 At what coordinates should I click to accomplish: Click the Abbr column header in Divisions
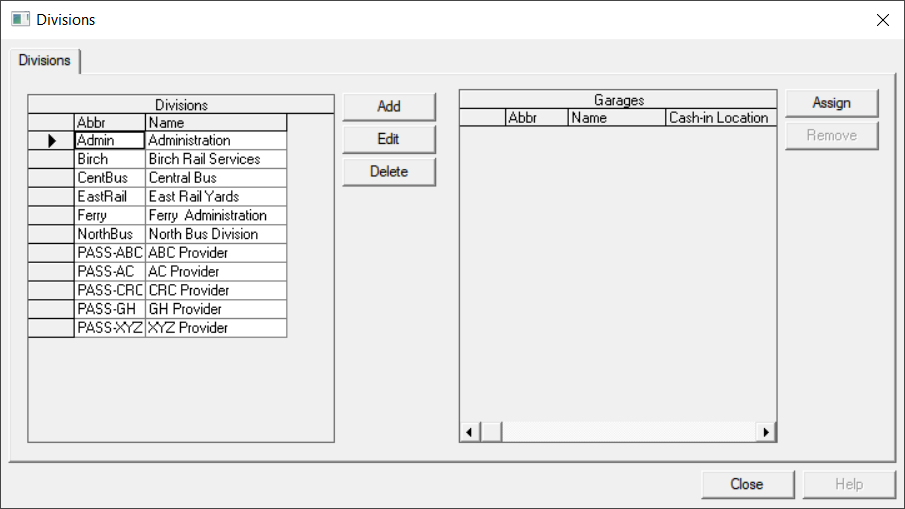(x=110, y=122)
